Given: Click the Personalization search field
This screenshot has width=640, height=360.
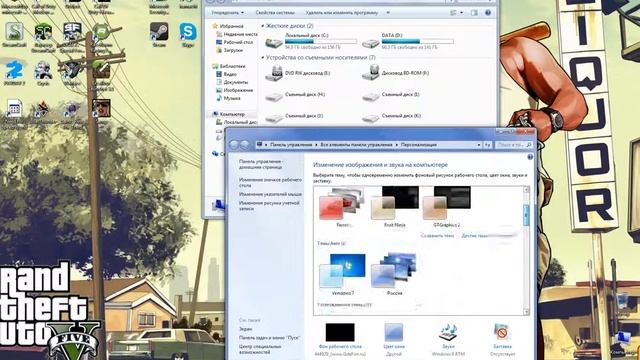Looking at the screenshot, I should pos(514,145).
